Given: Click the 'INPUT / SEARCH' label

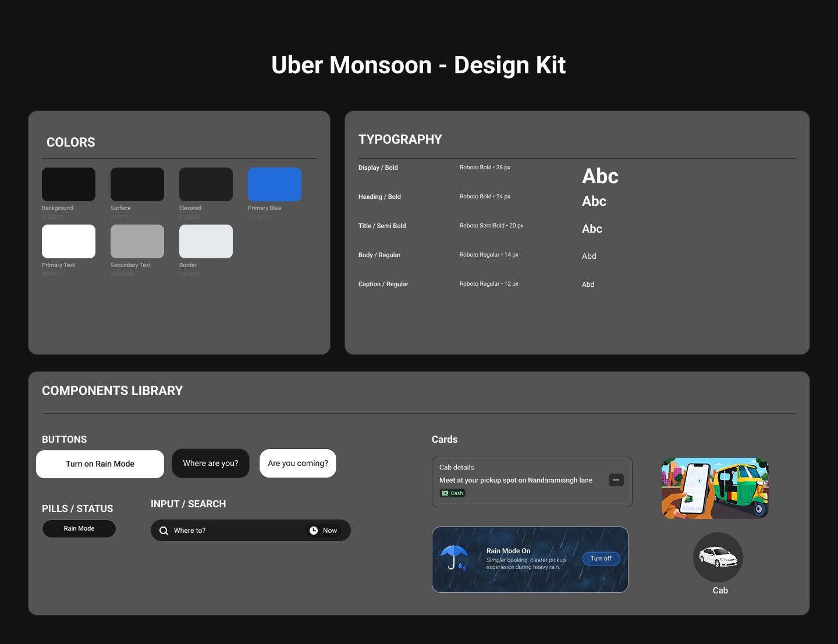Looking at the screenshot, I should 189,504.
